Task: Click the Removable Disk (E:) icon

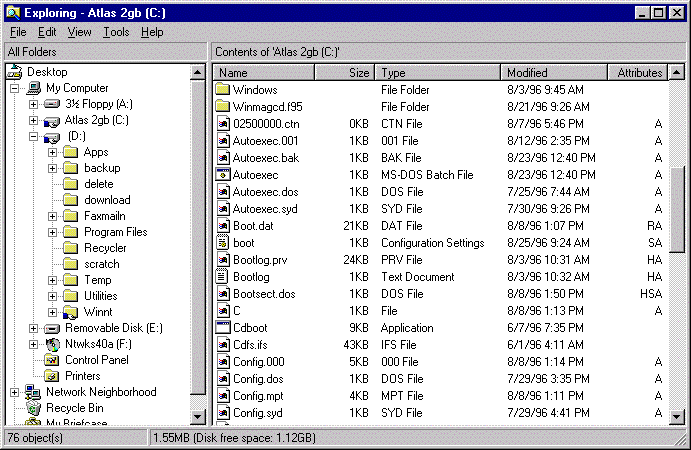Action: pos(52,328)
